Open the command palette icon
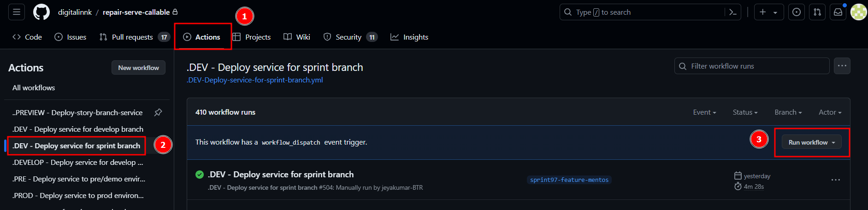Screen dimensions: 868x210 733,12
